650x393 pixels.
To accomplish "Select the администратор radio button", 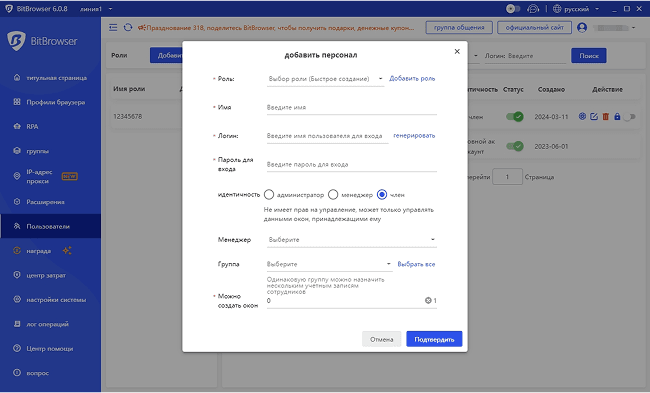I will (x=269, y=194).
